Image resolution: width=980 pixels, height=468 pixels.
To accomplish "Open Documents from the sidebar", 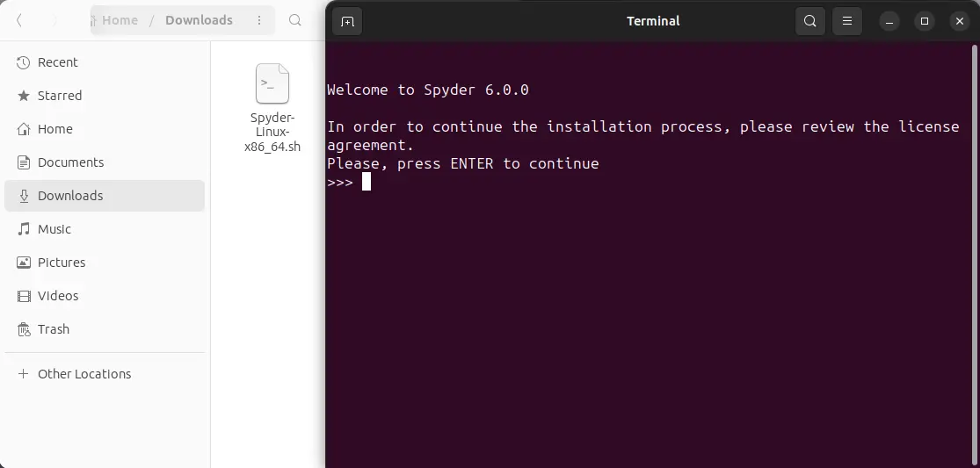I will pos(70,162).
